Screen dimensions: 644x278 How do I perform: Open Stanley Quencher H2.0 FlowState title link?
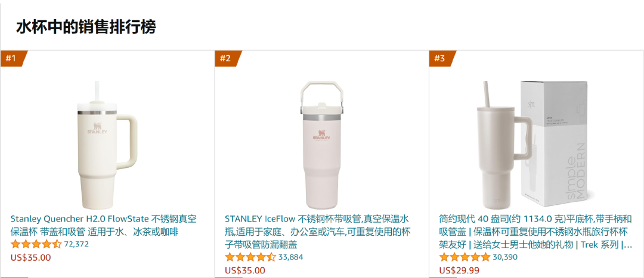coord(104,225)
